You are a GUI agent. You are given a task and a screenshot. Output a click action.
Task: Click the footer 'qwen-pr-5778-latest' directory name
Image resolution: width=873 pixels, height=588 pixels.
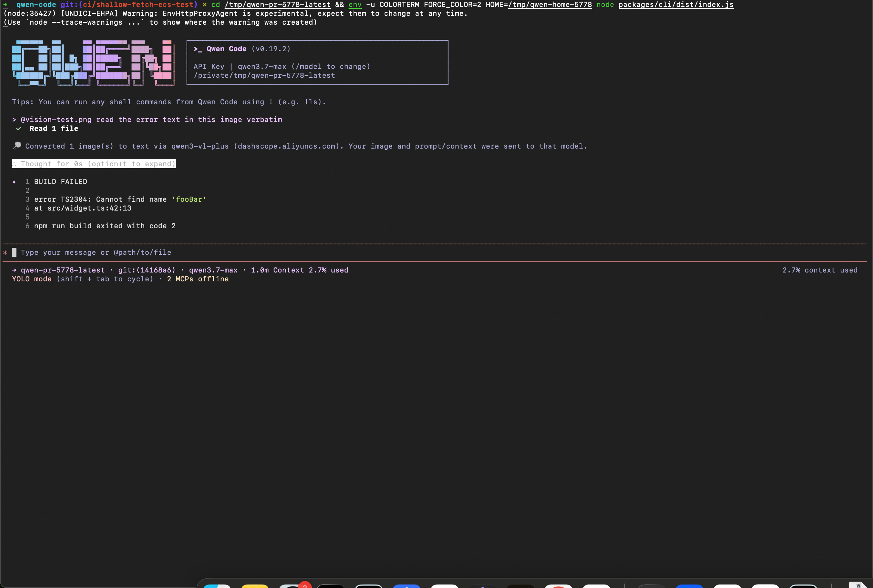click(x=63, y=270)
